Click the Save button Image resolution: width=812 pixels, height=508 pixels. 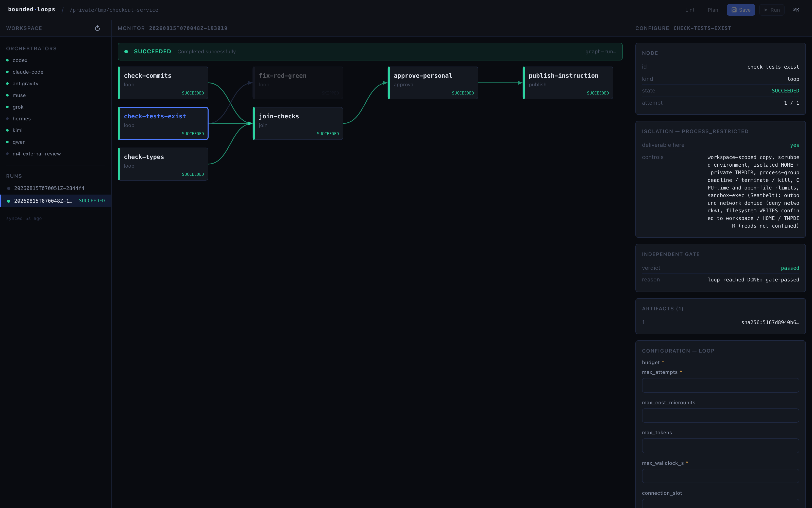(x=740, y=10)
